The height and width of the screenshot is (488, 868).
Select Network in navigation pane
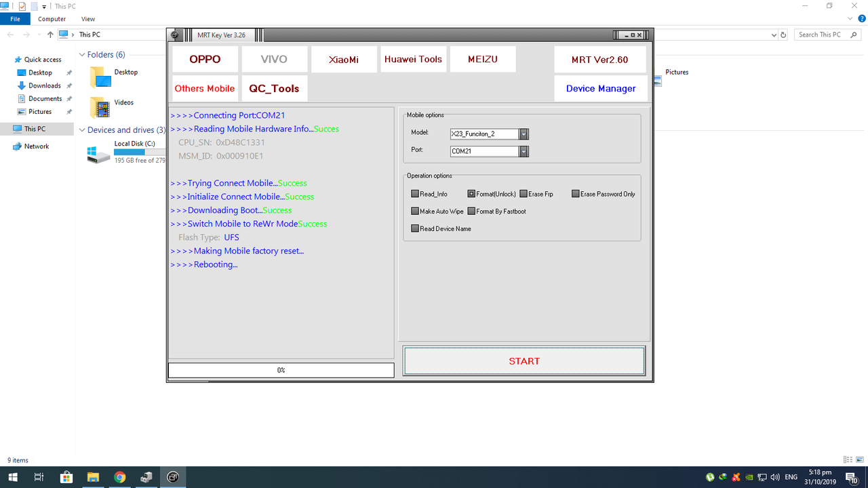[37, 146]
